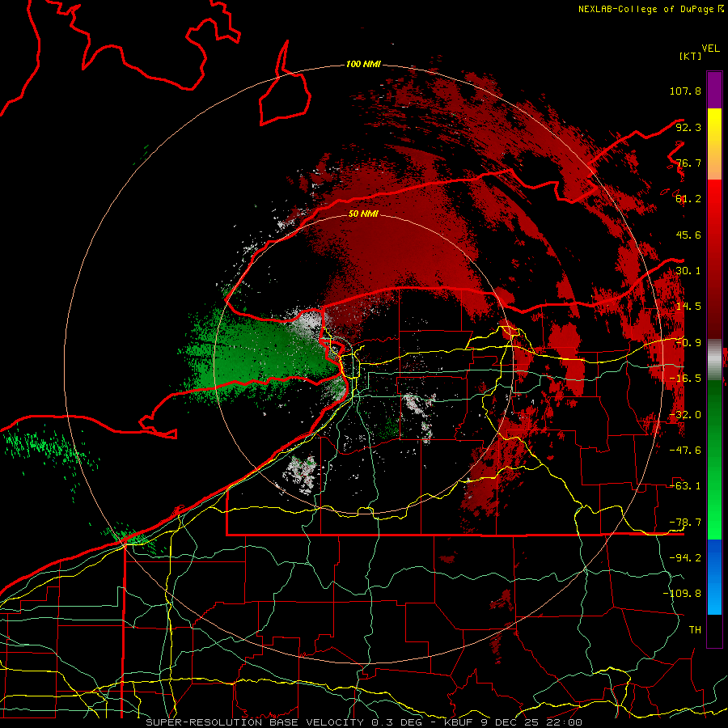Click the 50 NMI range ring label

pos(363,214)
